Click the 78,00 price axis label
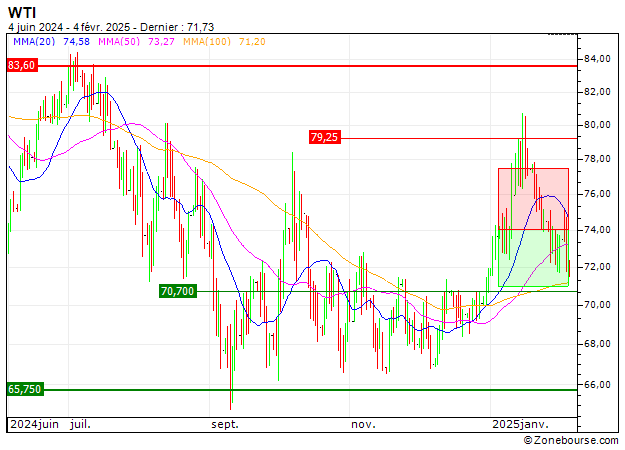Screen dimensions: 625x450 pyautogui.click(x=597, y=159)
